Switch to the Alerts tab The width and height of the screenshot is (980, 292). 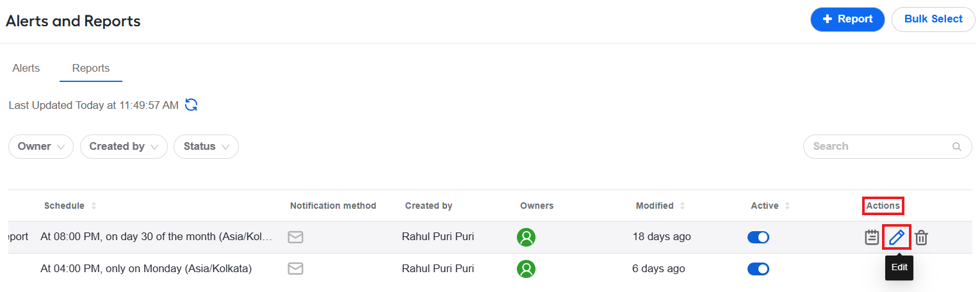tap(26, 69)
